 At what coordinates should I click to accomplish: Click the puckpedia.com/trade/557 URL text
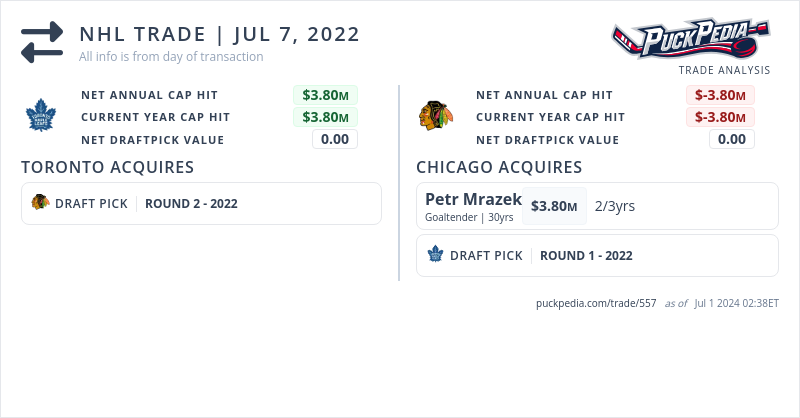pos(596,302)
